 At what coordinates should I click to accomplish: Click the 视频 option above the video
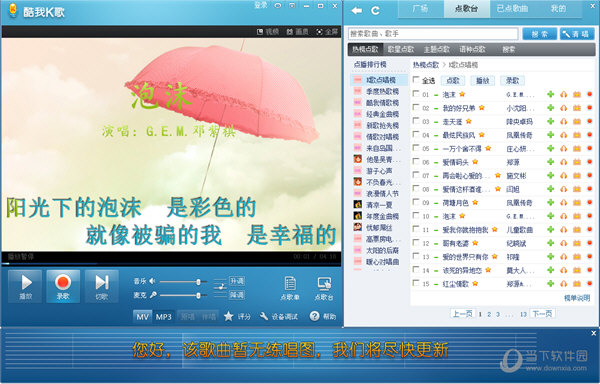pos(268,32)
